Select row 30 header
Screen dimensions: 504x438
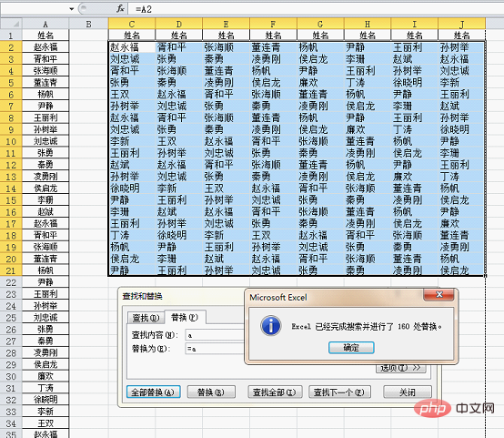tap(11, 376)
